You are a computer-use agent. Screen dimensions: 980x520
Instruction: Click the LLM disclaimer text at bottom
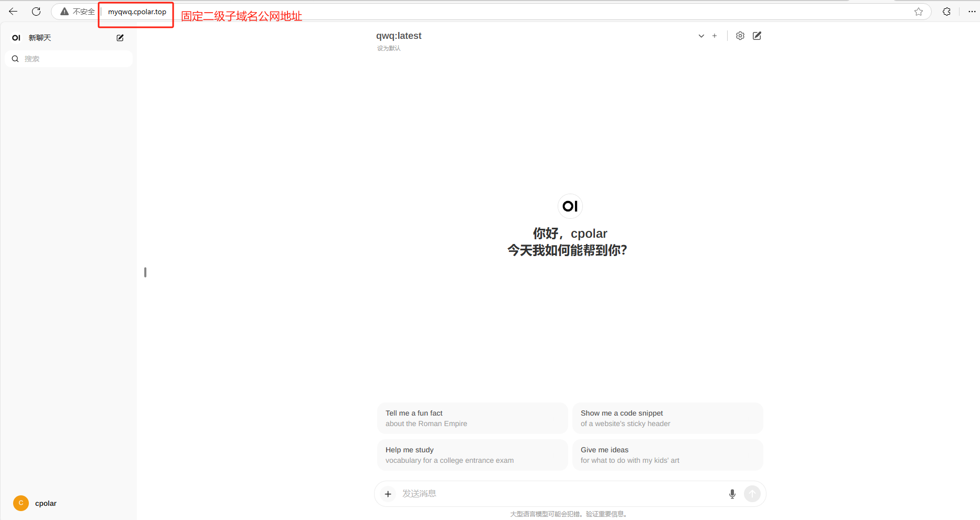[570, 514]
